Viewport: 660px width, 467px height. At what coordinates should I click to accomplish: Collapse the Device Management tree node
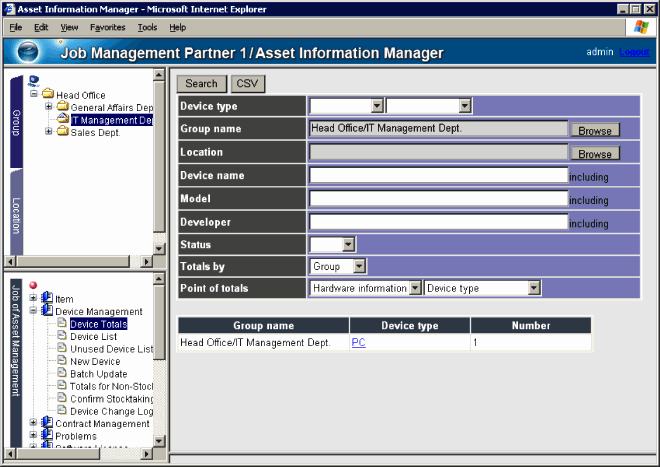click(x=34, y=311)
